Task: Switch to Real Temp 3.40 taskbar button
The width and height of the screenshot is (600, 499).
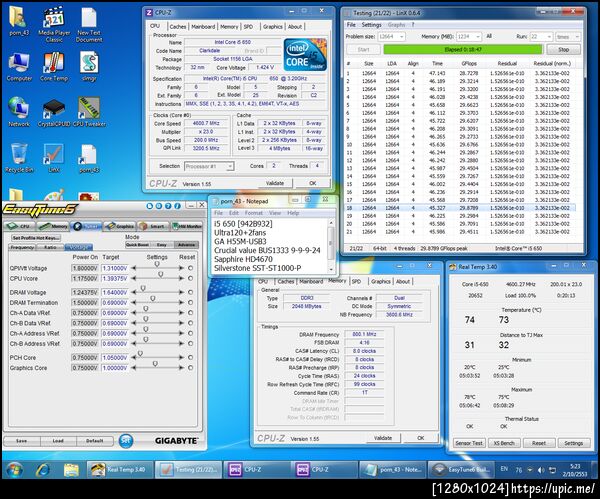Action: tap(120, 470)
